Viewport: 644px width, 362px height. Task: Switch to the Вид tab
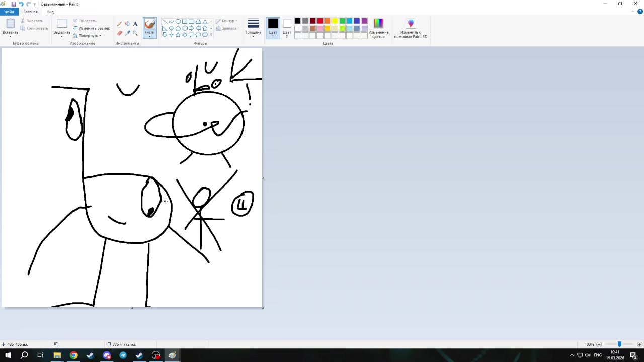tap(50, 12)
